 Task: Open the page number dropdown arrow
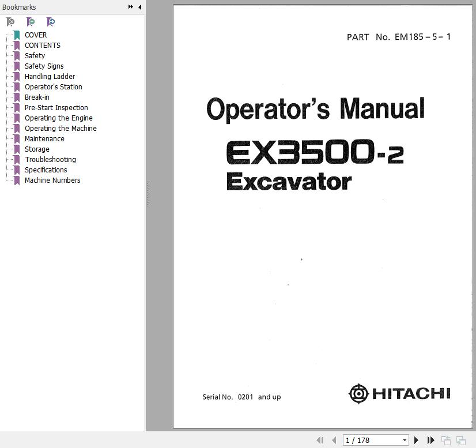tap(405, 440)
